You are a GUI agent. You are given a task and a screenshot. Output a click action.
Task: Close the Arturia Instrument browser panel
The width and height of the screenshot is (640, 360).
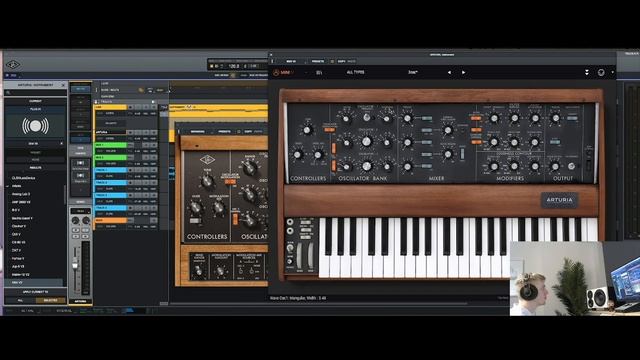[x=63, y=85]
